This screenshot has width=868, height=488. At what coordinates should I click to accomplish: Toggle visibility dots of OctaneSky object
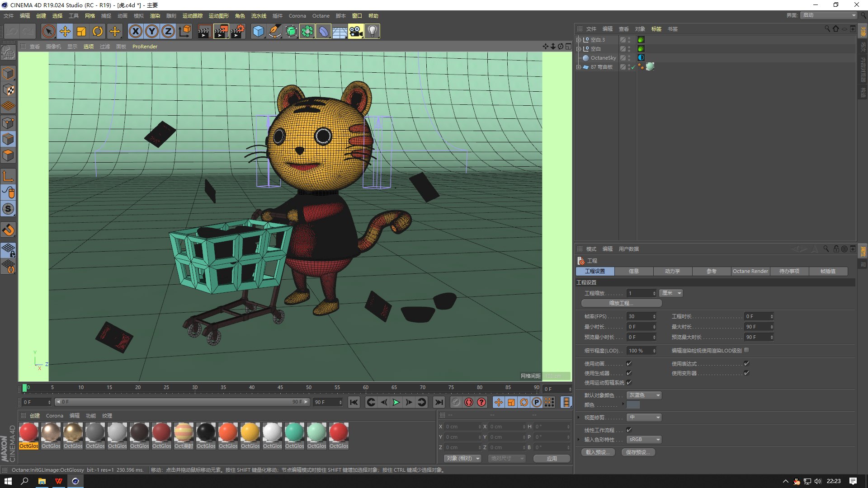(629, 58)
